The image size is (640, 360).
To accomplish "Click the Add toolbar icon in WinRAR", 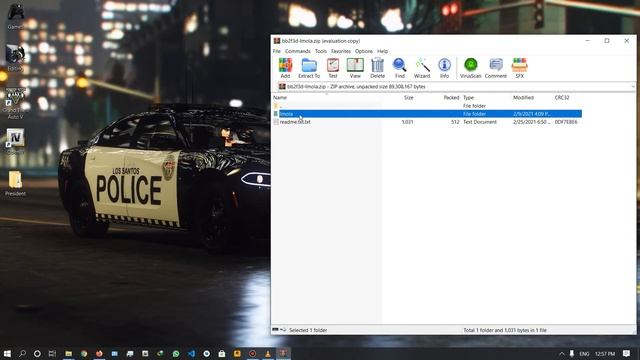I will (x=285, y=68).
